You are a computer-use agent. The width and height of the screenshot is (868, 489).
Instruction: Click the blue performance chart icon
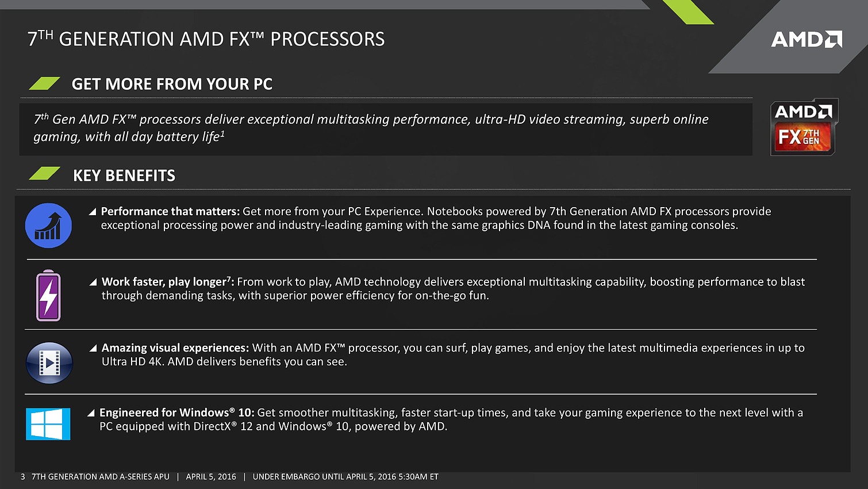[x=48, y=226]
